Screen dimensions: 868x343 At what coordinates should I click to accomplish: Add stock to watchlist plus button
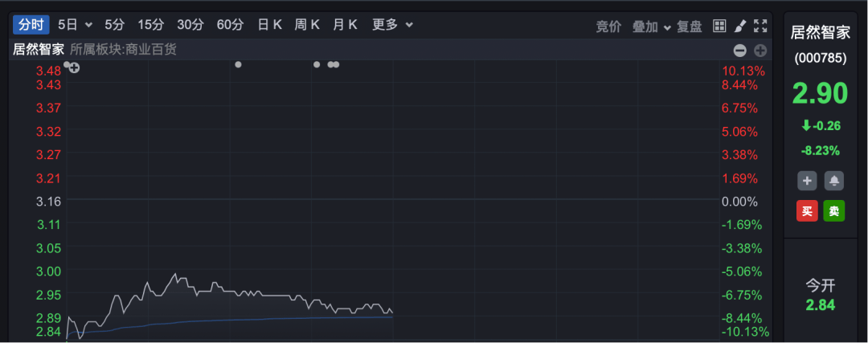pyautogui.click(x=807, y=181)
